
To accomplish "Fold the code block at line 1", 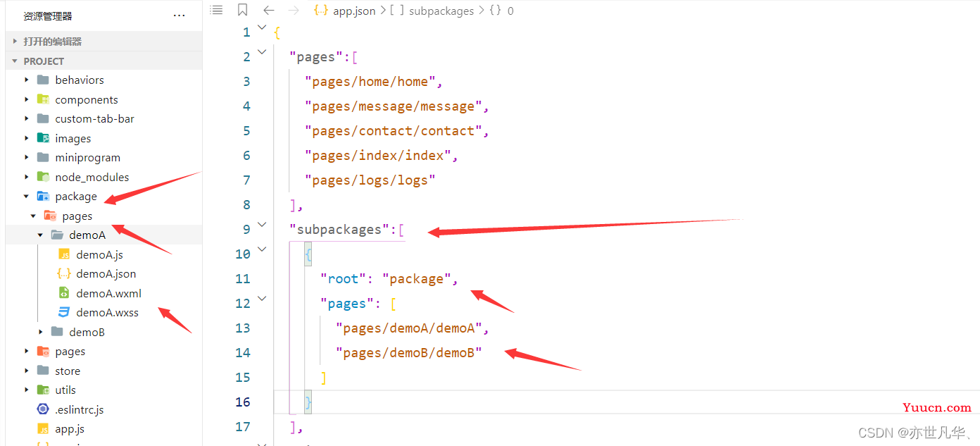I will 262,27.
